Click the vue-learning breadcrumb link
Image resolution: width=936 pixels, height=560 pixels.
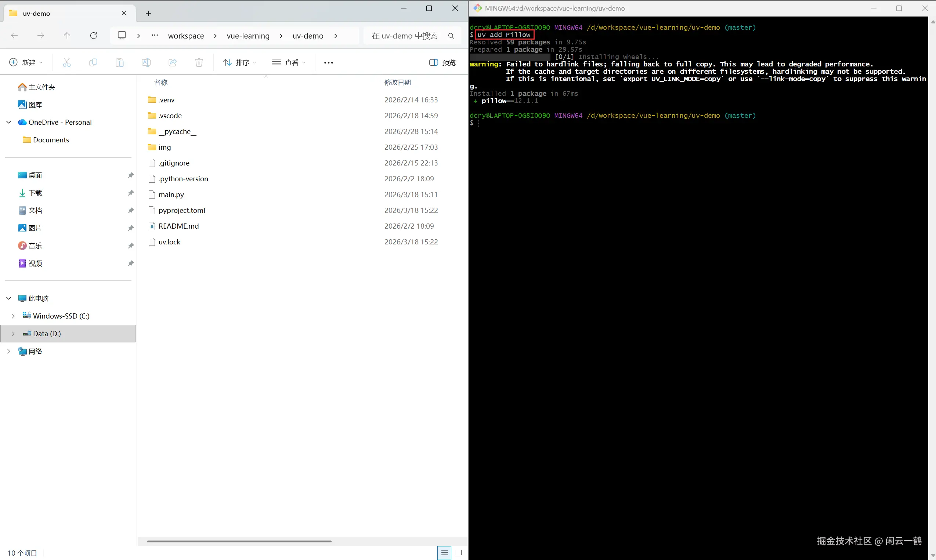[248, 36]
